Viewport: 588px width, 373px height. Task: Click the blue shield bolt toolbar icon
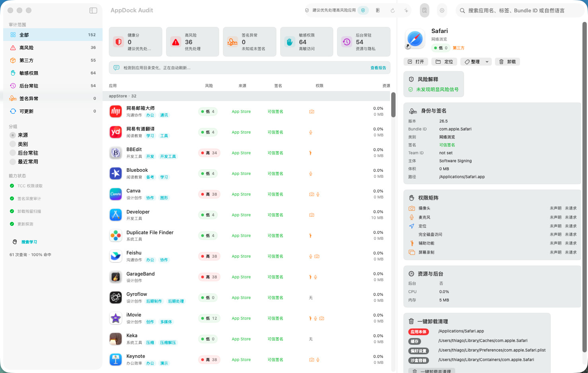(363, 10)
